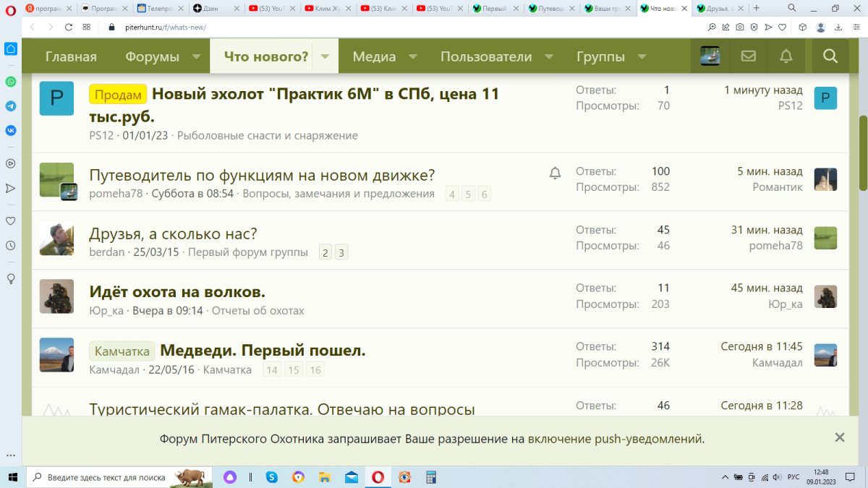Open thread "Друзья, а сколько нас?"
The image size is (868, 488).
tap(173, 234)
